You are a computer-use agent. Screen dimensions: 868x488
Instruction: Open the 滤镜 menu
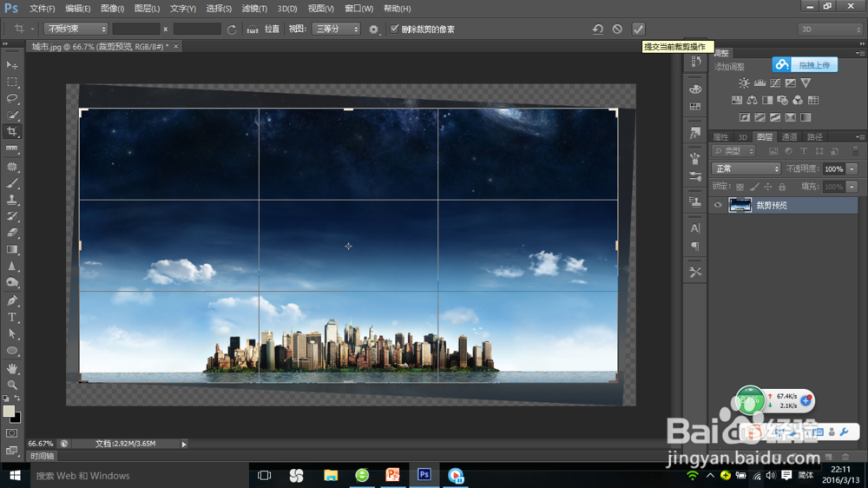(x=254, y=9)
